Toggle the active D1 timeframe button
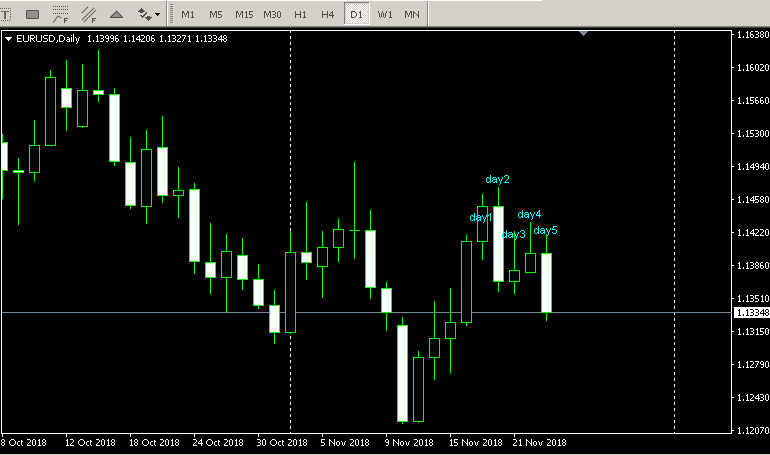The image size is (770, 455). point(357,15)
